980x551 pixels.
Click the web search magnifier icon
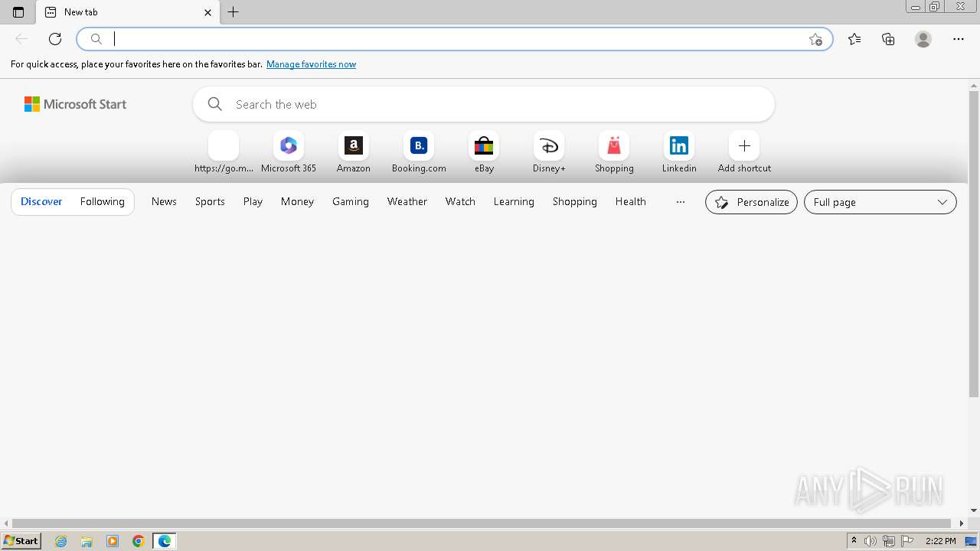[x=215, y=104]
